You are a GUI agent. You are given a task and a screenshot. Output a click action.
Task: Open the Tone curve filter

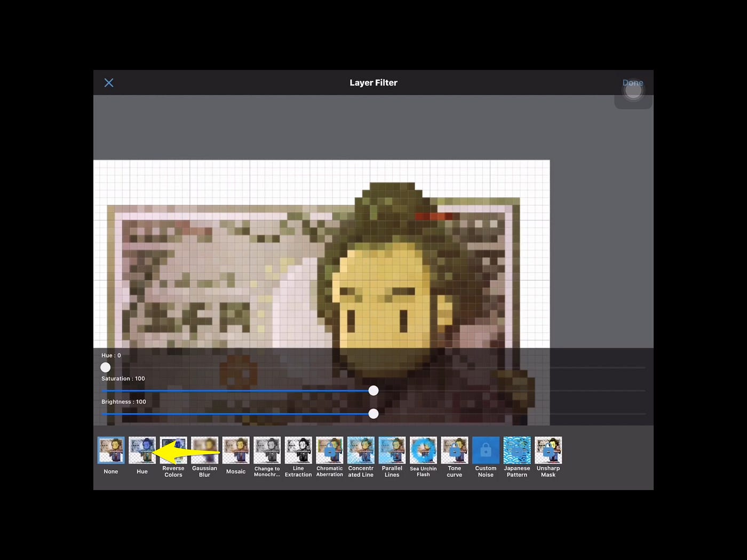(455, 450)
